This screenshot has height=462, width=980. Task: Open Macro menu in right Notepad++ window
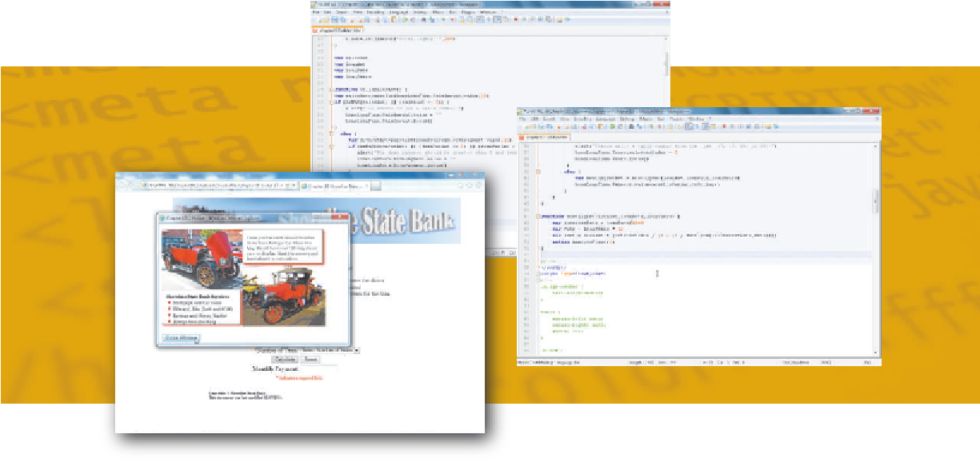pyautogui.click(x=645, y=118)
